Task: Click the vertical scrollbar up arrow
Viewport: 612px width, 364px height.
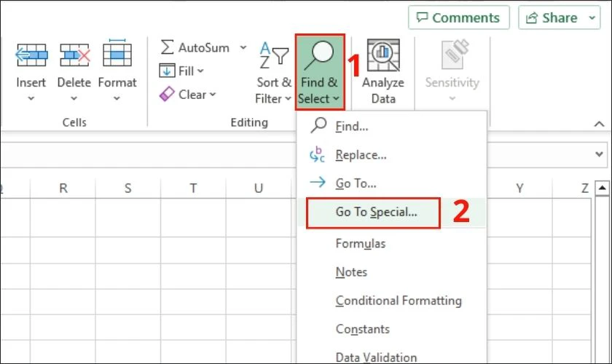Action: (x=603, y=189)
